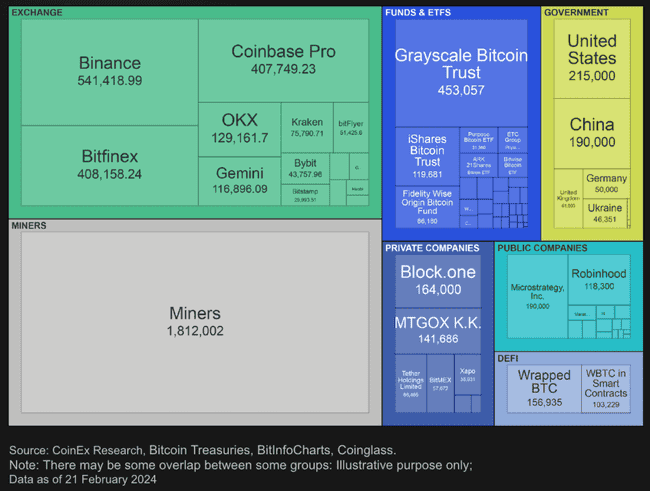Click the Source: CoinEx Research citation line
650x491 pixels.
coord(203,450)
